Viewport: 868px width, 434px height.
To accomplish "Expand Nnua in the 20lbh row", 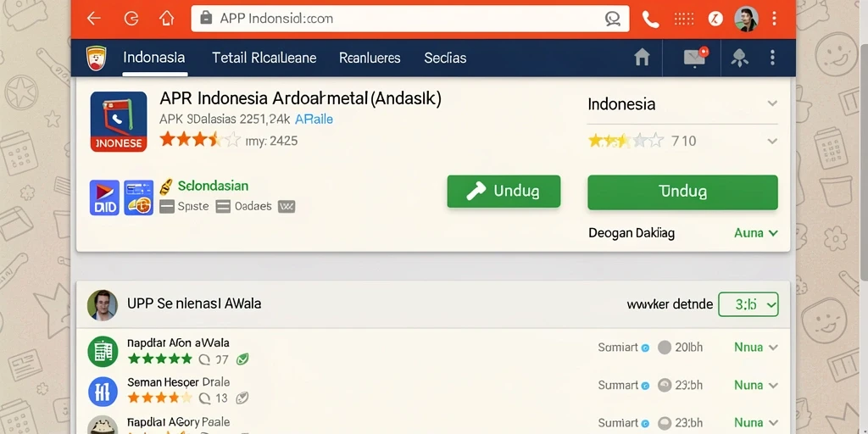I will 755,348.
